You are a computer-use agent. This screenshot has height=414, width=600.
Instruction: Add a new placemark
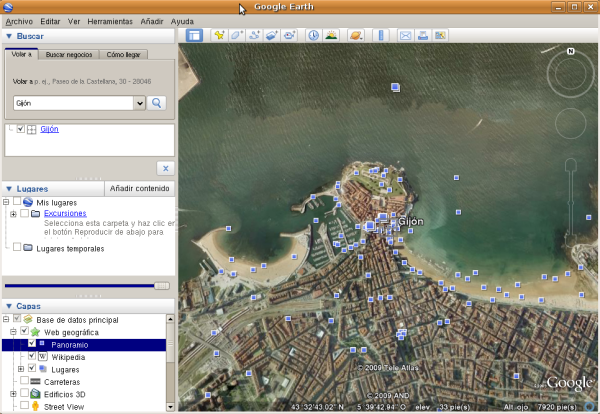click(x=219, y=35)
